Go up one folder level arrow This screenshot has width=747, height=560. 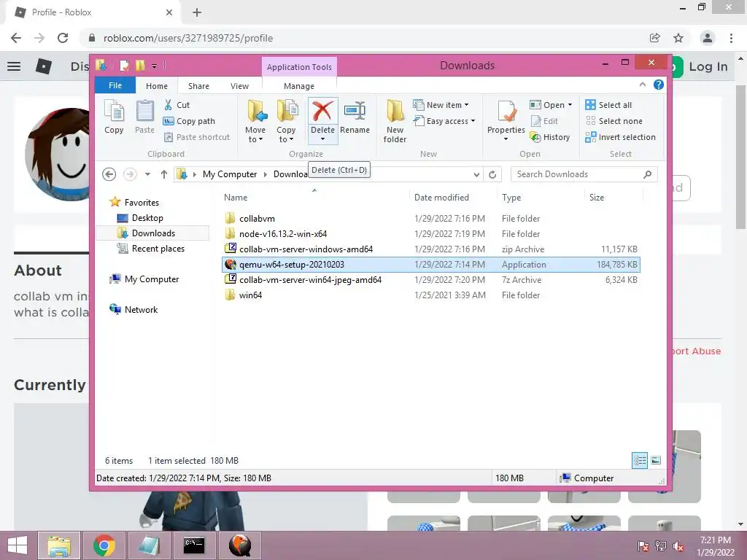tap(164, 174)
